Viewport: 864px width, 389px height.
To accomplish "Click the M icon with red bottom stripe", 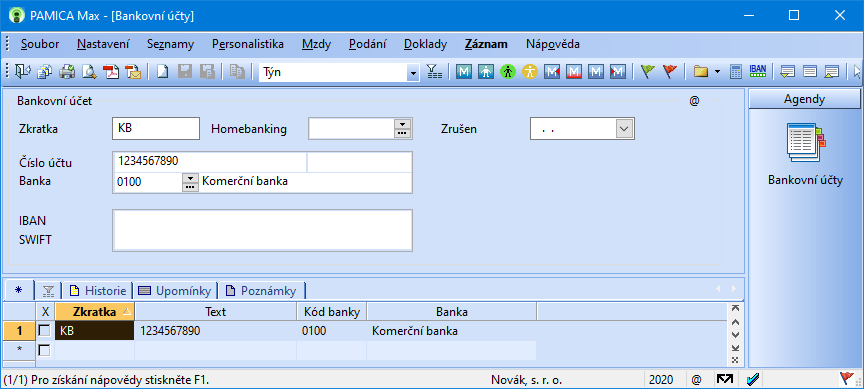I will click(x=574, y=72).
